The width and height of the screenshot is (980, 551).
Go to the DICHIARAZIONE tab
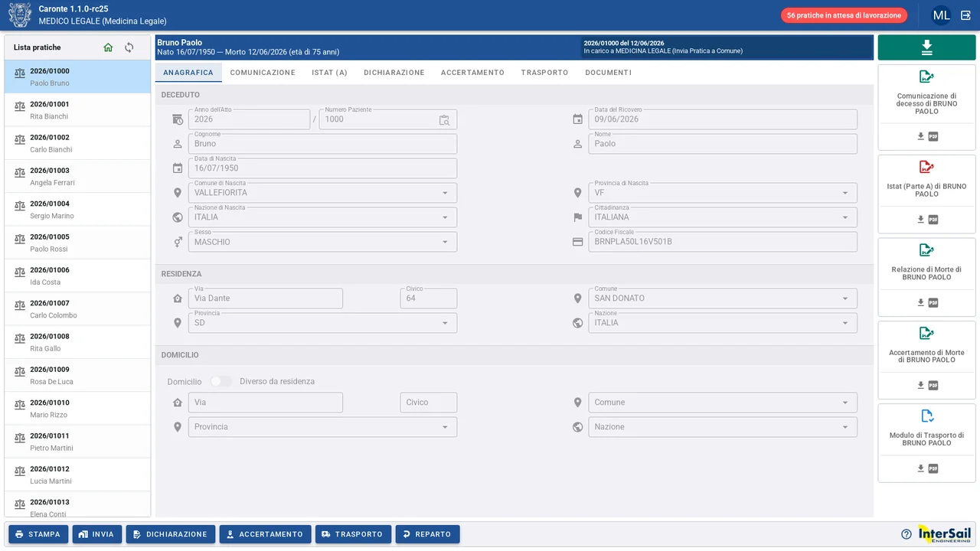pyautogui.click(x=394, y=73)
